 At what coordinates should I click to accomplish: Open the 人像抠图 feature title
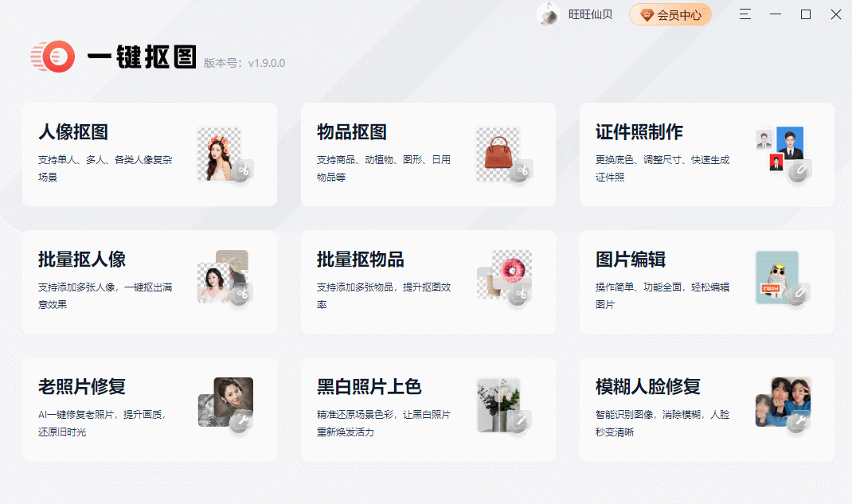(73, 132)
